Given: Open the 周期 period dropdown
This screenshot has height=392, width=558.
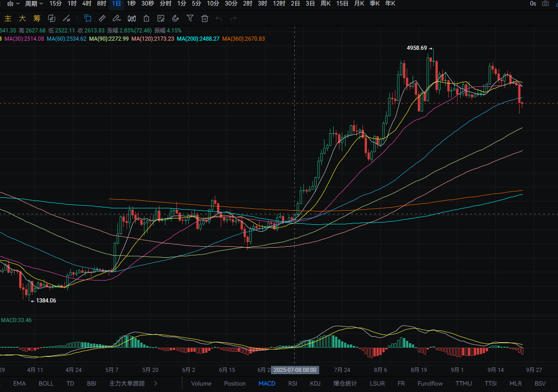Looking at the screenshot, I should pos(34,4).
